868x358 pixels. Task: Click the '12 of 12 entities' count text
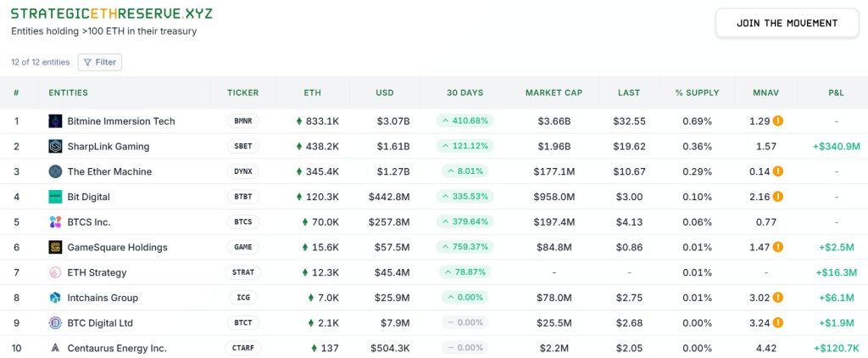pyautogui.click(x=41, y=62)
